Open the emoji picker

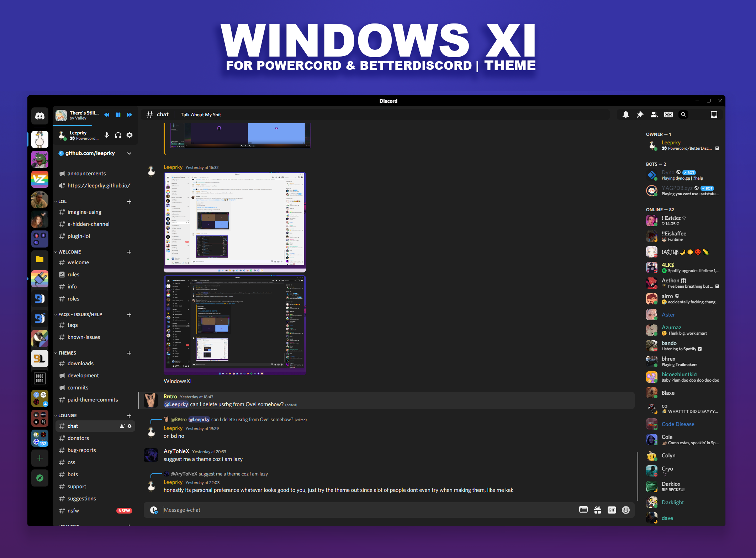(x=626, y=510)
